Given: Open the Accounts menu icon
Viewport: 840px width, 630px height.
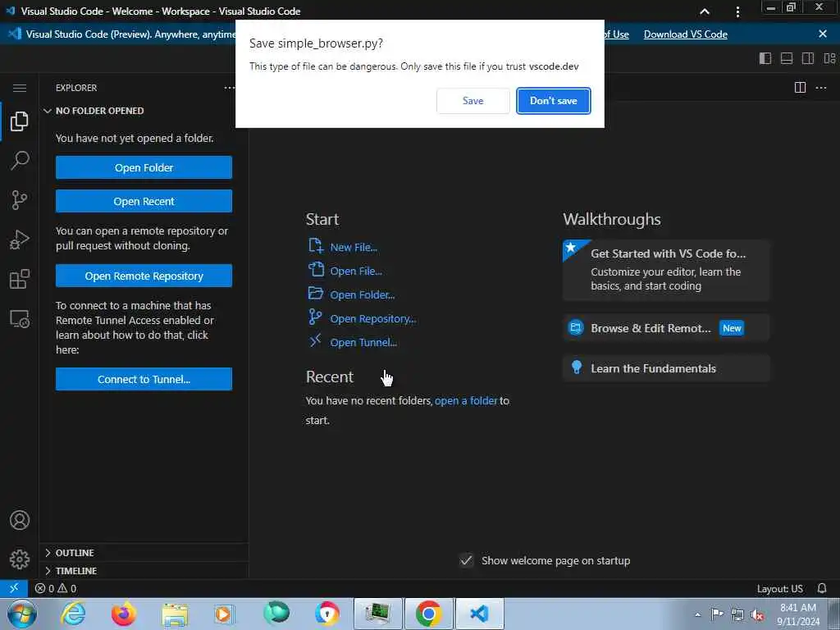Looking at the screenshot, I should [20, 520].
